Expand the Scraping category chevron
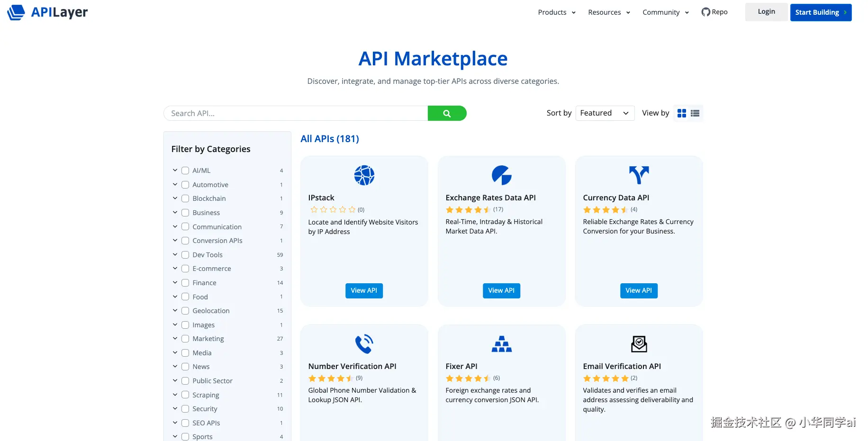Viewport: 868px width, 441px height. click(175, 395)
